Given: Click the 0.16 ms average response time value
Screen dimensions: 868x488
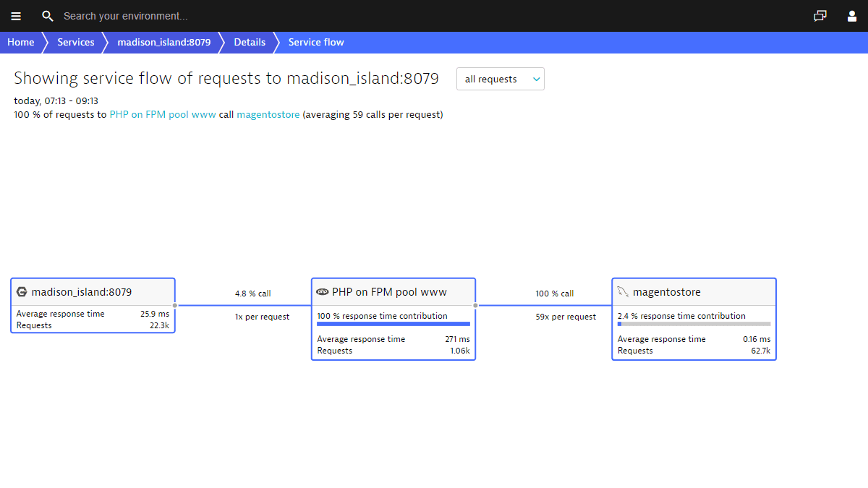Looking at the screenshot, I should 757,339.
